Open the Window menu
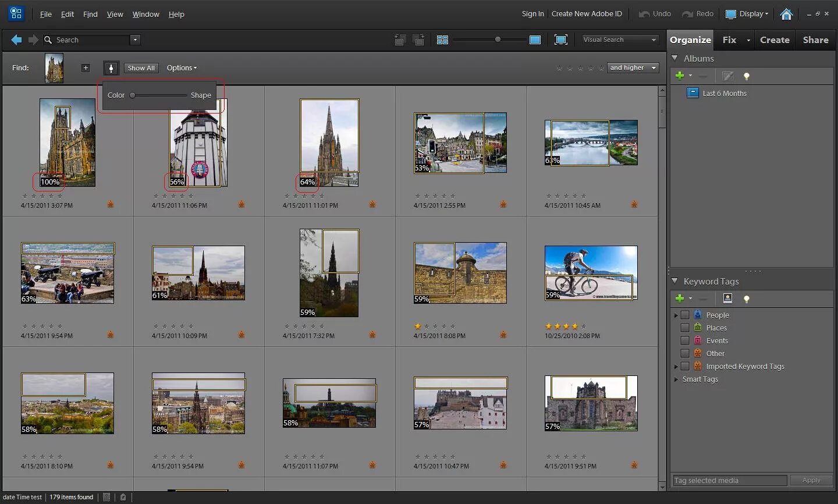Screen dimensions: 838x504 (x=145, y=14)
